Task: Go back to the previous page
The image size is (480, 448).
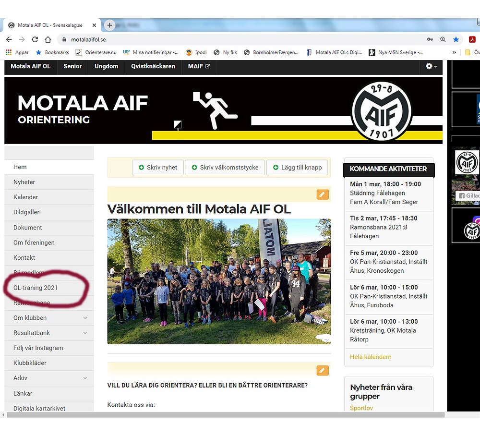Action: click(9, 39)
